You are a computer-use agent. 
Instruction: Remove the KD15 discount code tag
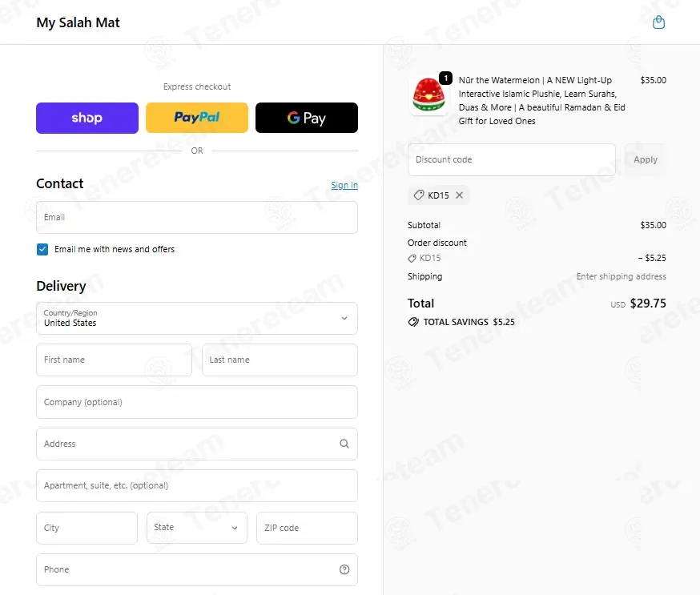[460, 195]
